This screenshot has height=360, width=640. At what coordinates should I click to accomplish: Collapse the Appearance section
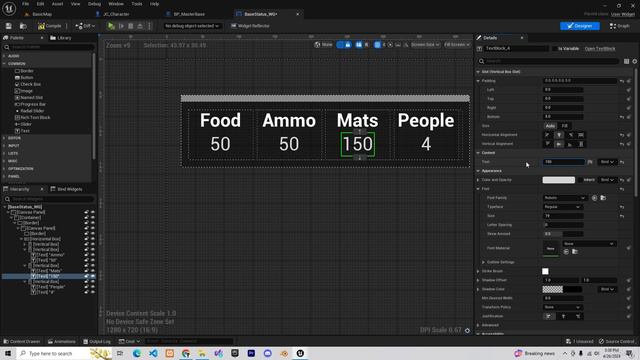click(x=478, y=171)
